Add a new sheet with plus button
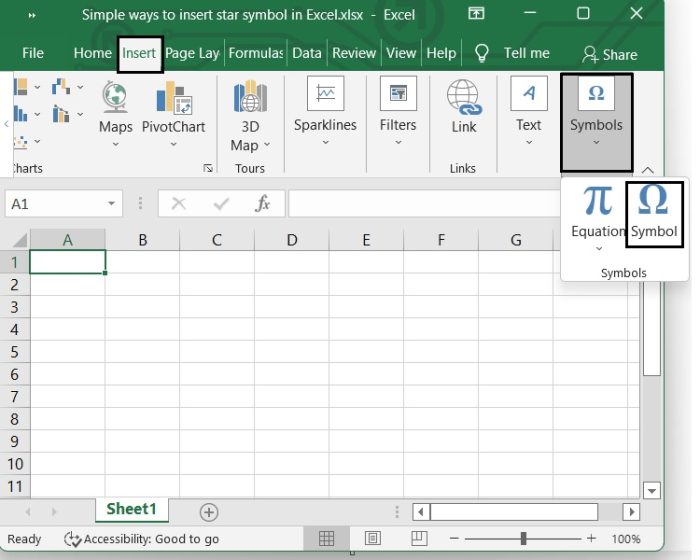 (209, 512)
